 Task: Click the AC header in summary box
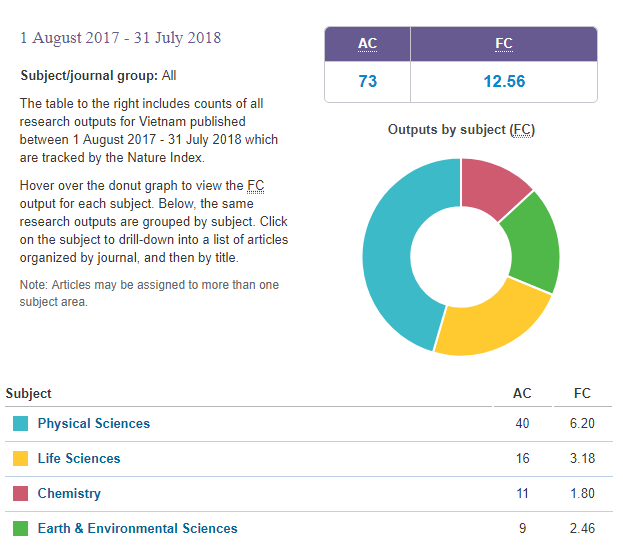(367, 44)
